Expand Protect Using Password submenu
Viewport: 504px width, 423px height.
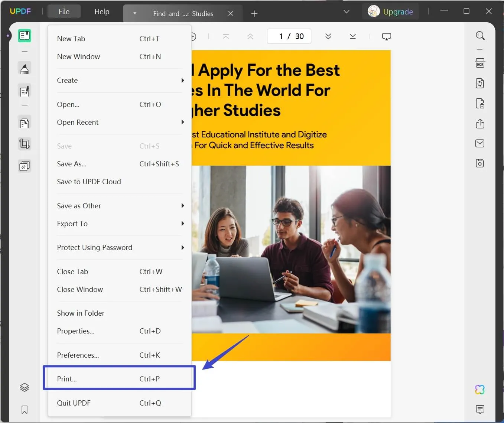[x=120, y=248]
